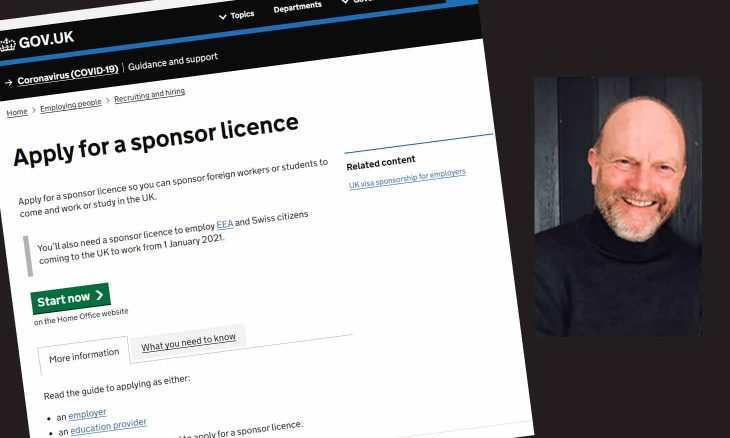The height and width of the screenshot is (438, 730).
Task: Open the Recruiting and hiring breadcrumb
Action: pyautogui.click(x=149, y=94)
